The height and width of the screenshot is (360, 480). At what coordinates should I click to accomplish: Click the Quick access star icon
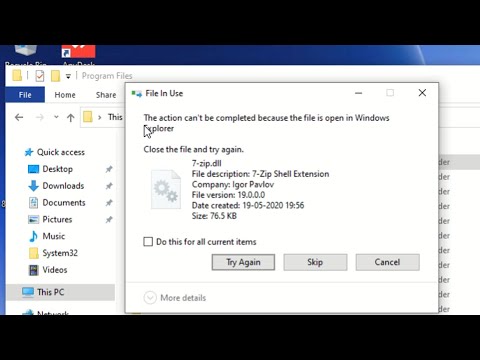pos(29,152)
